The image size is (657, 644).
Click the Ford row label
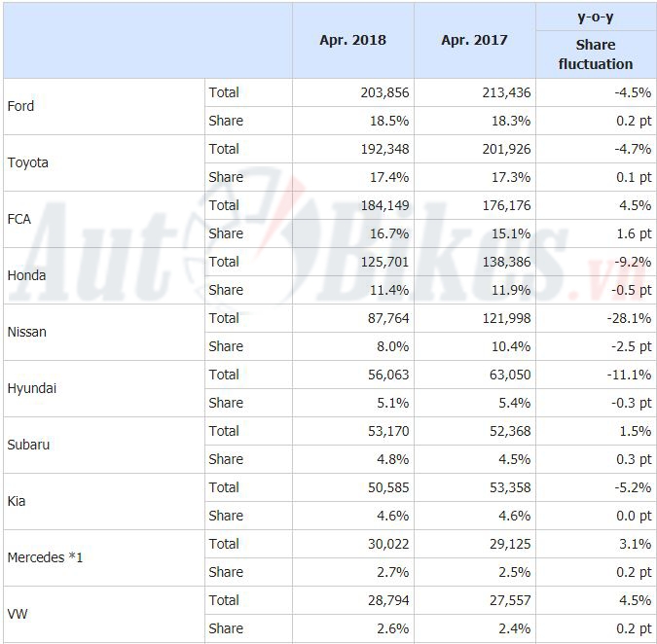point(20,106)
